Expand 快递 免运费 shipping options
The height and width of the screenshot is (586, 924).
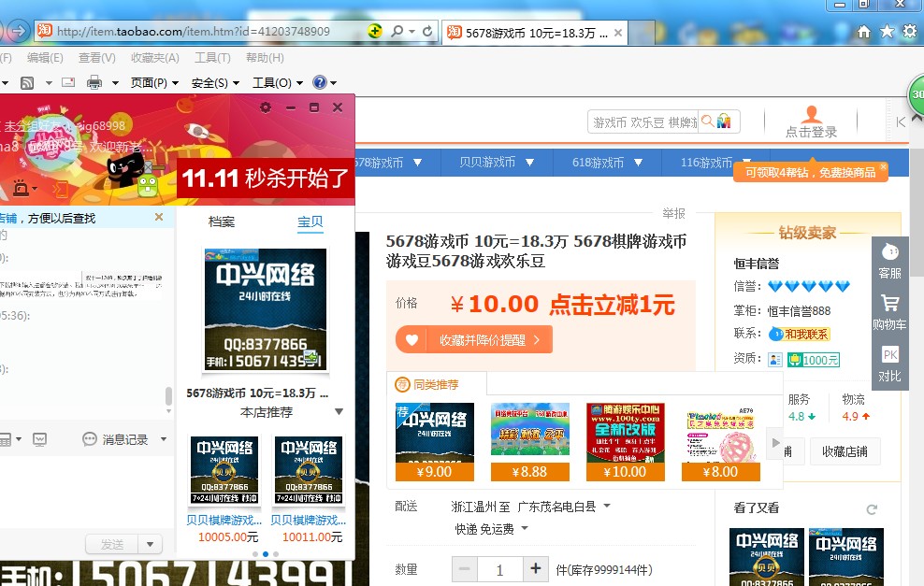coord(524,529)
